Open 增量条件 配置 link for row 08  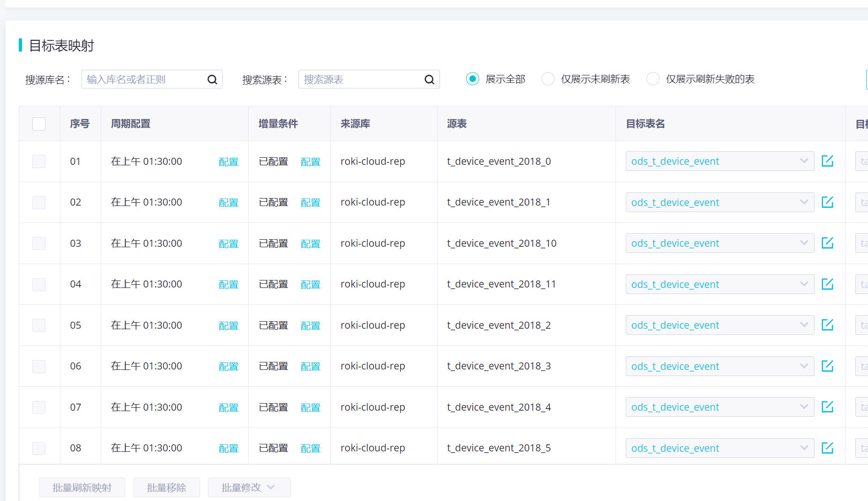coord(311,448)
